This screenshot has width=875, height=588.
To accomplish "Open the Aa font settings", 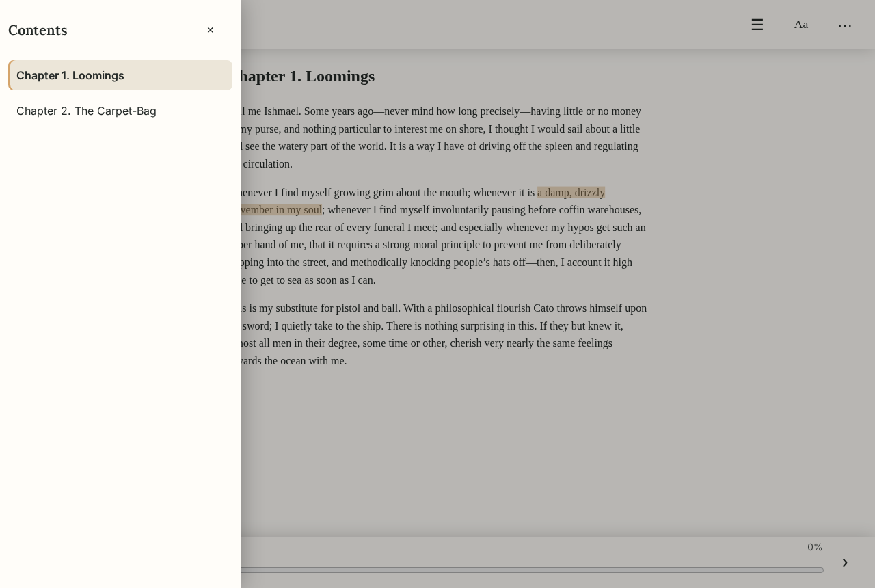I will pyautogui.click(x=801, y=25).
